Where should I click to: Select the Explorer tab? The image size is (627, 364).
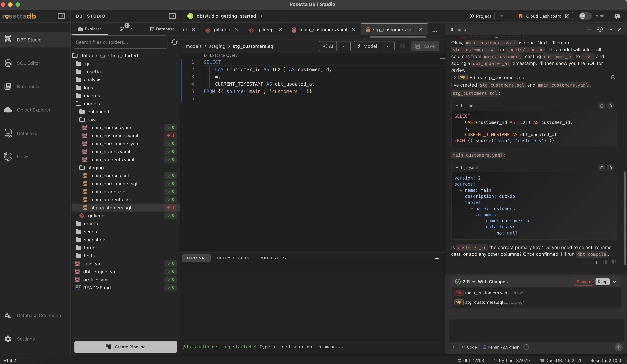point(90,29)
